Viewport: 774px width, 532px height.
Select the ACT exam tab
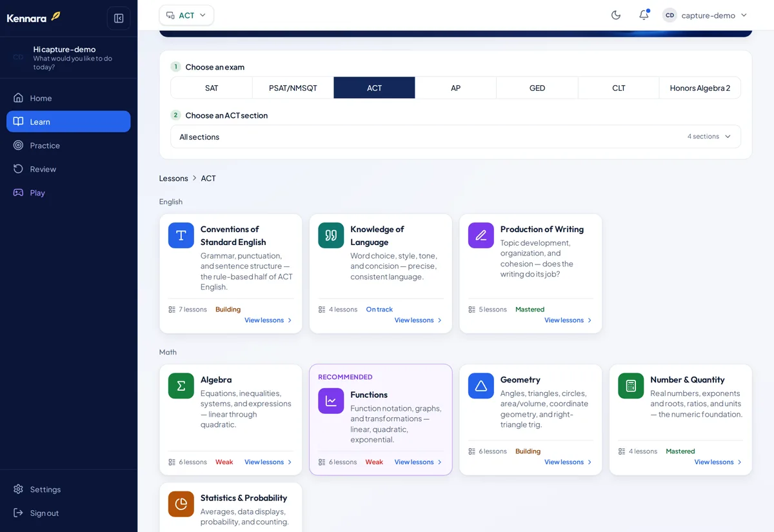click(374, 88)
